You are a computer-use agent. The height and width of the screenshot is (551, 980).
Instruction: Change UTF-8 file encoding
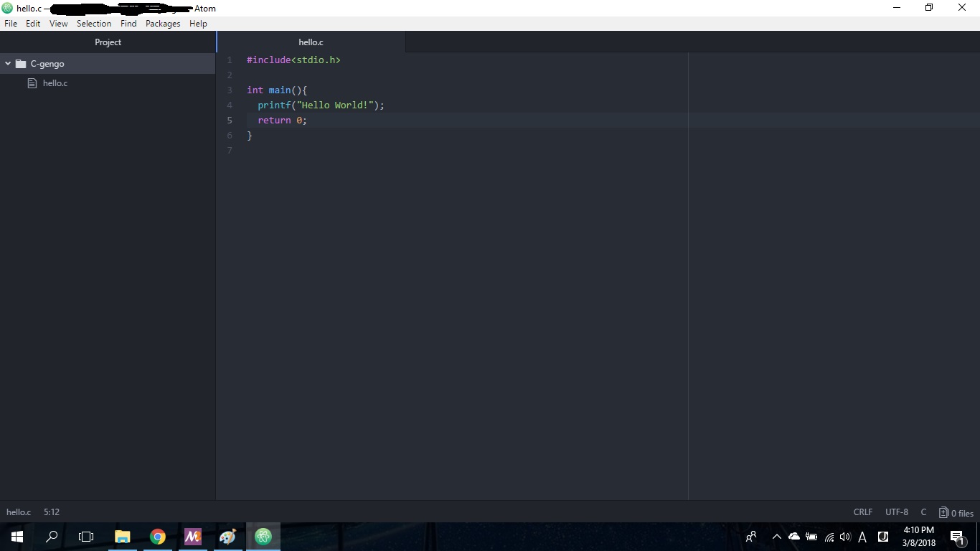pyautogui.click(x=896, y=512)
